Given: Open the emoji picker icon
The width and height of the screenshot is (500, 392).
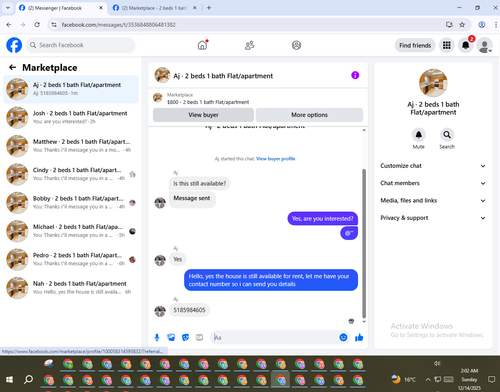Looking at the screenshot, I should click(x=343, y=337).
